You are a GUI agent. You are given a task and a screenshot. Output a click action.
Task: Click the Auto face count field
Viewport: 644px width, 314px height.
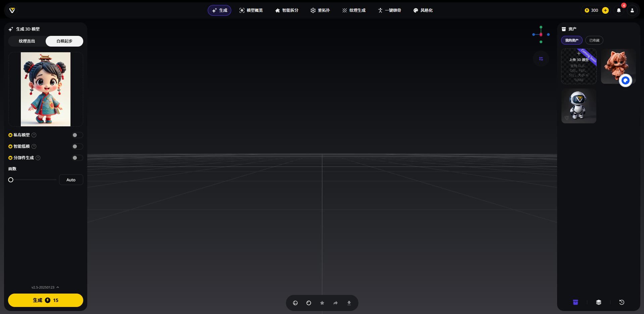click(71, 180)
